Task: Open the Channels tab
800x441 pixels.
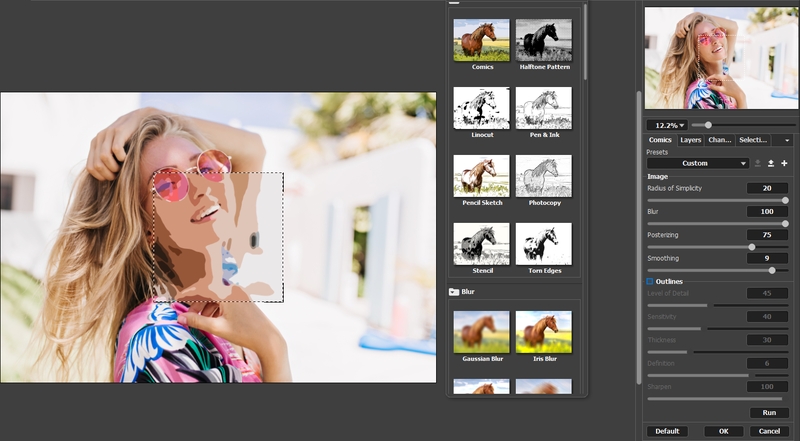Action: click(x=720, y=140)
